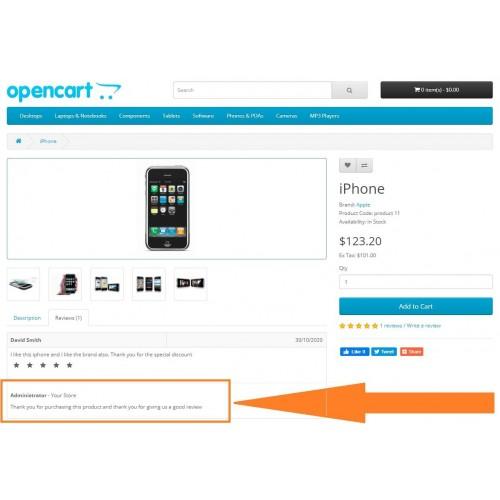
Task: Open the Components menu
Action: (x=134, y=116)
